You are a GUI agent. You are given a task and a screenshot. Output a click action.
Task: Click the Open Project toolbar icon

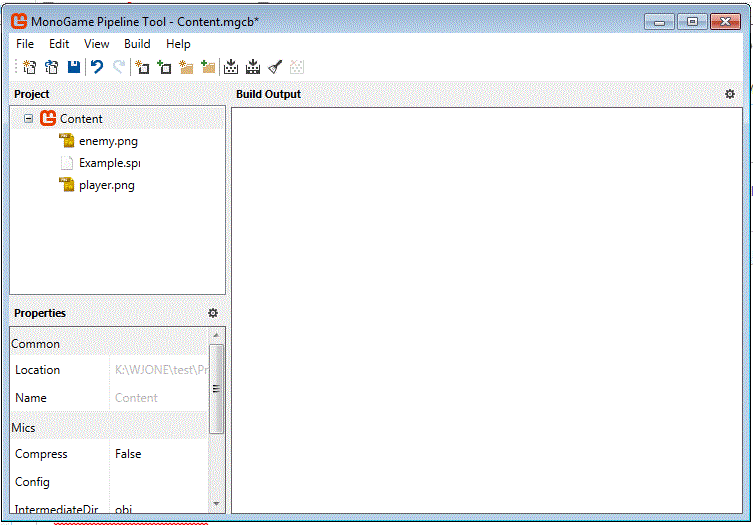point(51,67)
